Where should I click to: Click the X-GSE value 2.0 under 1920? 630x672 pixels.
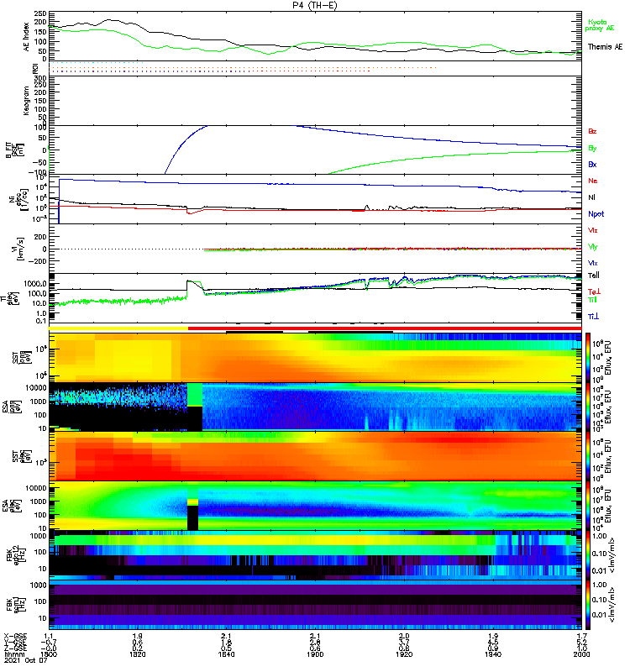point(404,637)
